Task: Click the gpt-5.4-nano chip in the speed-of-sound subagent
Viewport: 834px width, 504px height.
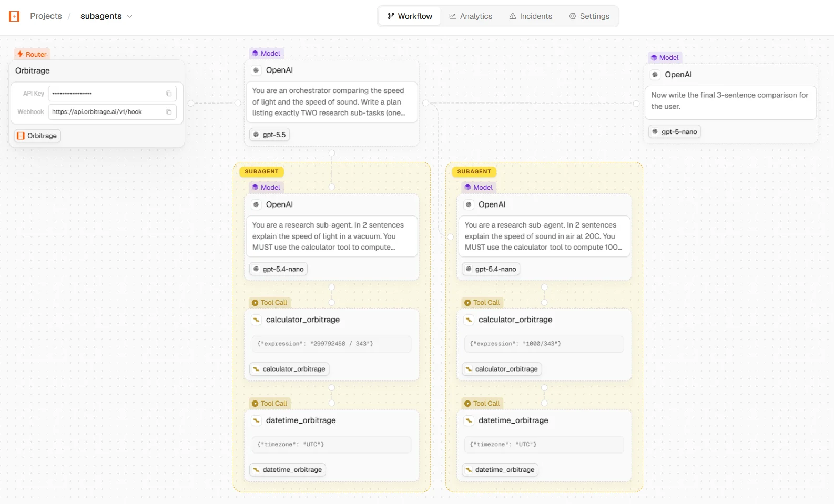Action: point(491,269)
